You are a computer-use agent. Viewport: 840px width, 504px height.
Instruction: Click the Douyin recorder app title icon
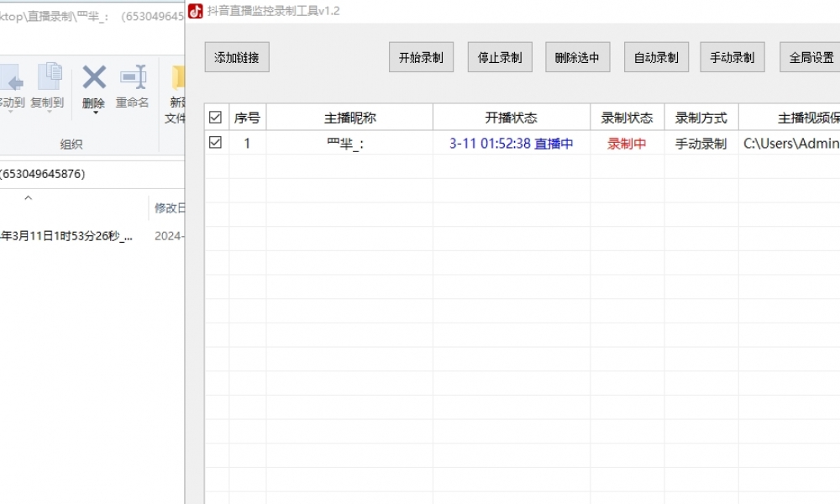point(196,11)
